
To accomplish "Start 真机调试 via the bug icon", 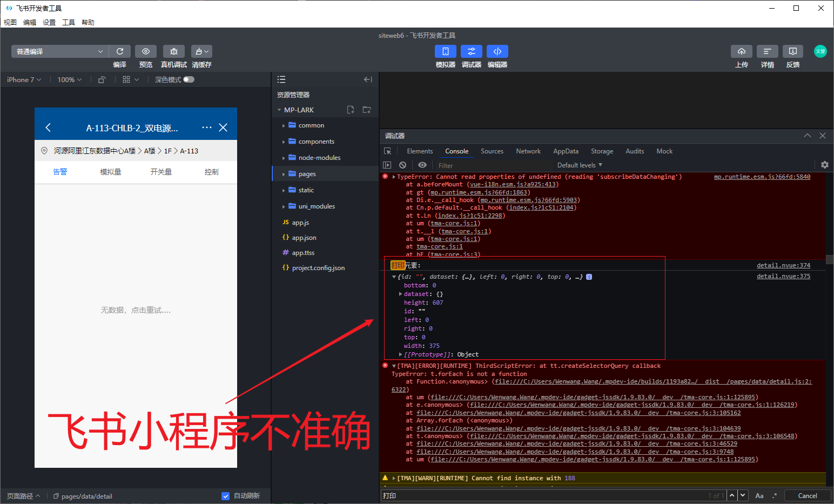I will 174,51.
